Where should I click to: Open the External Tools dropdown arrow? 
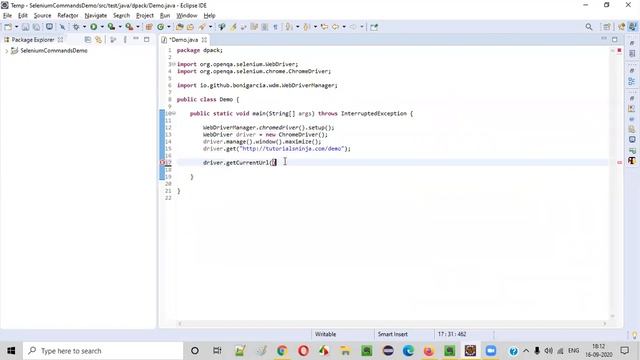pos(138,27)
